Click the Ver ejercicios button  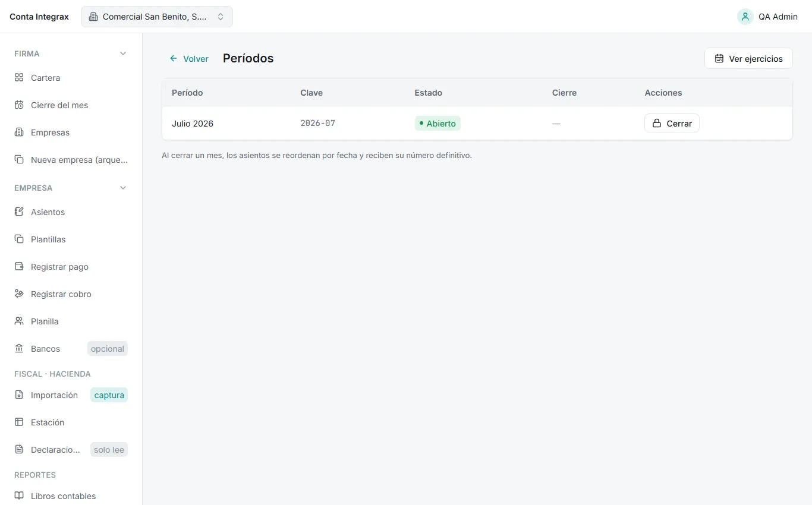coord(748,58)
